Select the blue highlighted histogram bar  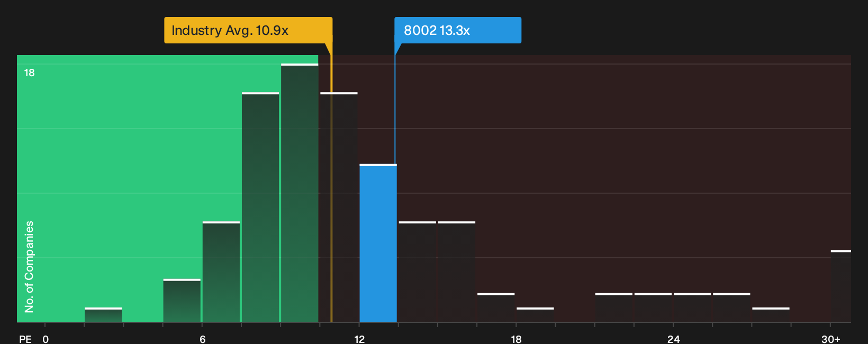(x=378, y=243)
